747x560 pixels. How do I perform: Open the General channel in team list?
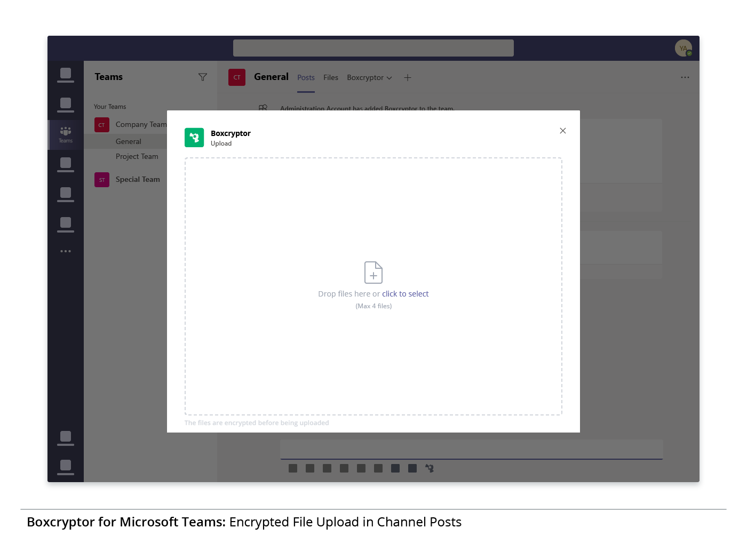click(129, 141)
